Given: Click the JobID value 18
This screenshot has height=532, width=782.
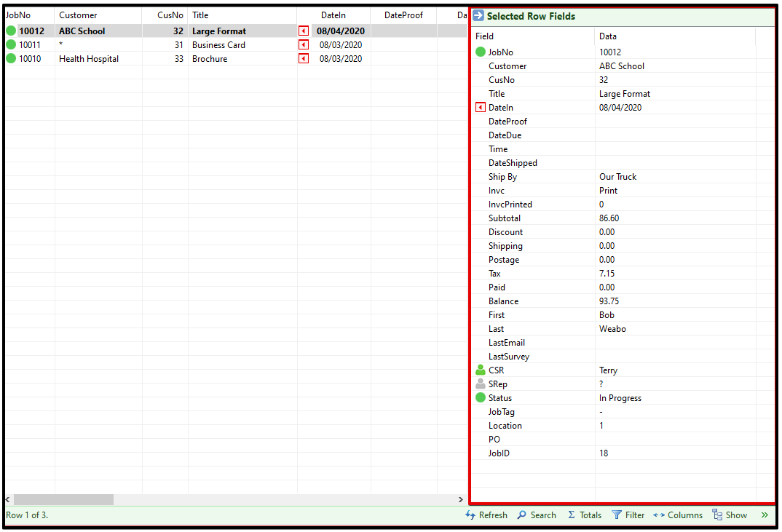Looking at the screenshot, I should 604,453.
